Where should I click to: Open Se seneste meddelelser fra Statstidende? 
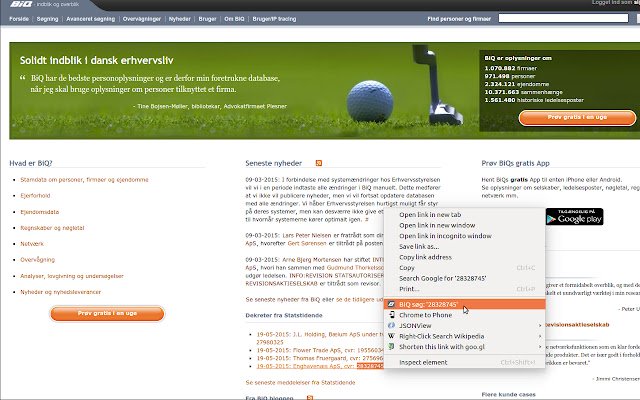300,382
